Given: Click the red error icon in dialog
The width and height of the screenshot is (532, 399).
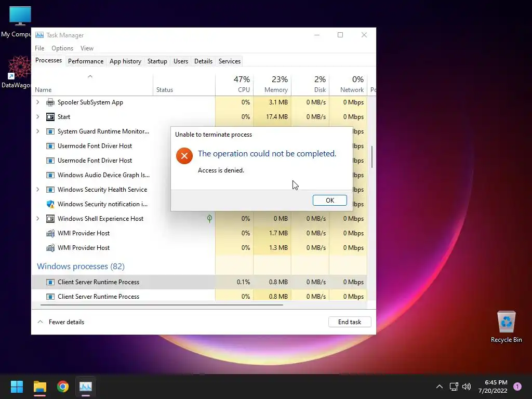Looking at the screenshot, I should point(184,156).
